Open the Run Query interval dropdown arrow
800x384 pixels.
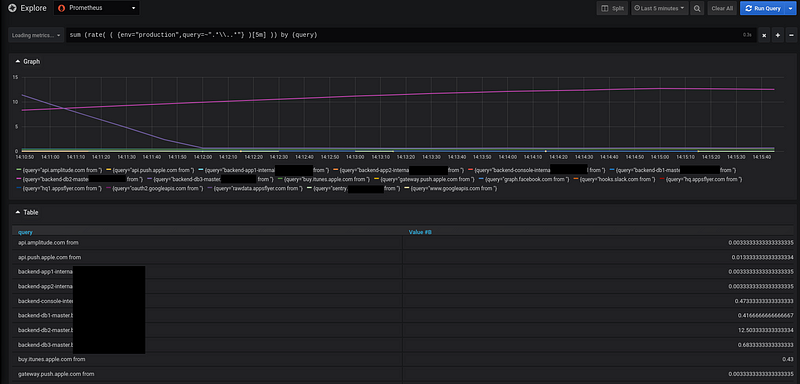(791, 8)
